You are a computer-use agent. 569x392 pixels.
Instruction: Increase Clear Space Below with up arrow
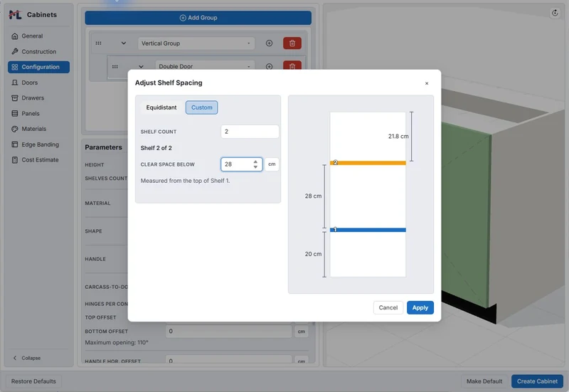[x=255, y=161]
